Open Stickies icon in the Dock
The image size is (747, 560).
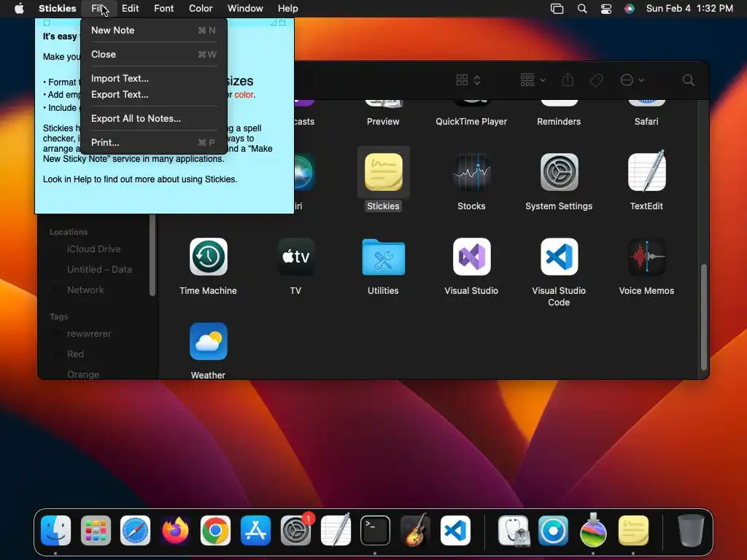pos(633,530)
